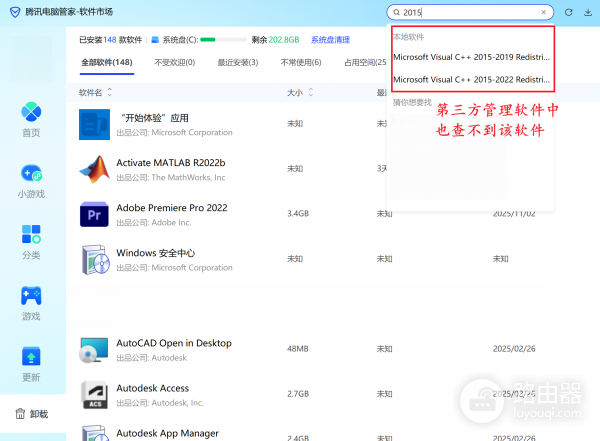
Task: Sort list by 软件名 column arrows
Action: 110,92
